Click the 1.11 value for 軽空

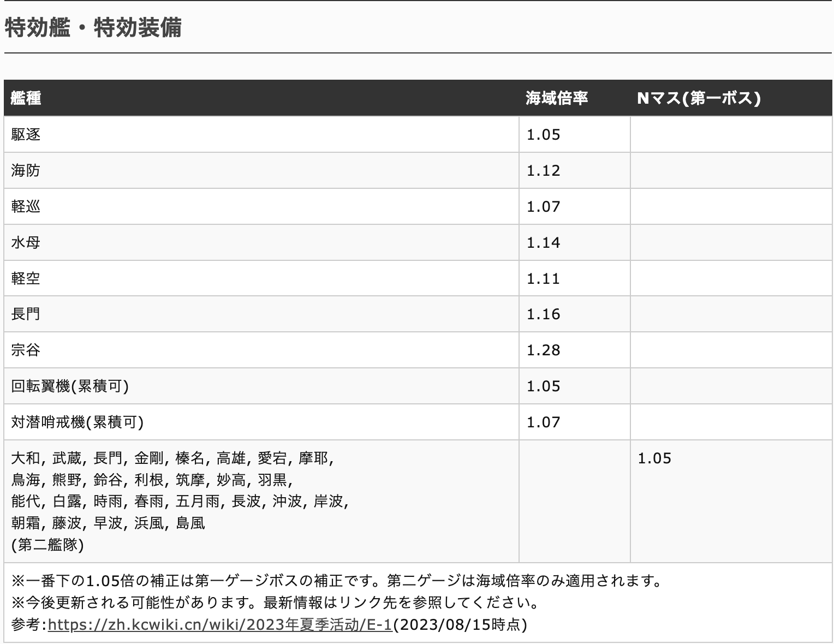(543, 279)
